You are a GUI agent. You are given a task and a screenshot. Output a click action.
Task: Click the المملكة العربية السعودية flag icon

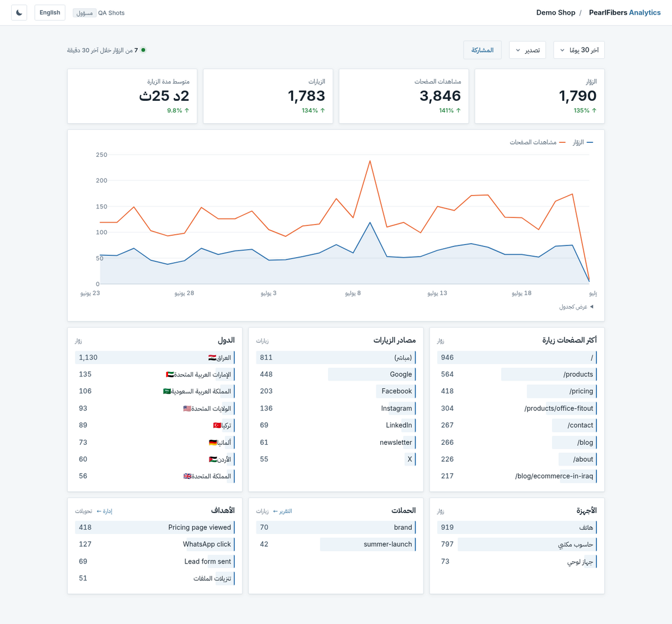tap(167, 391)
